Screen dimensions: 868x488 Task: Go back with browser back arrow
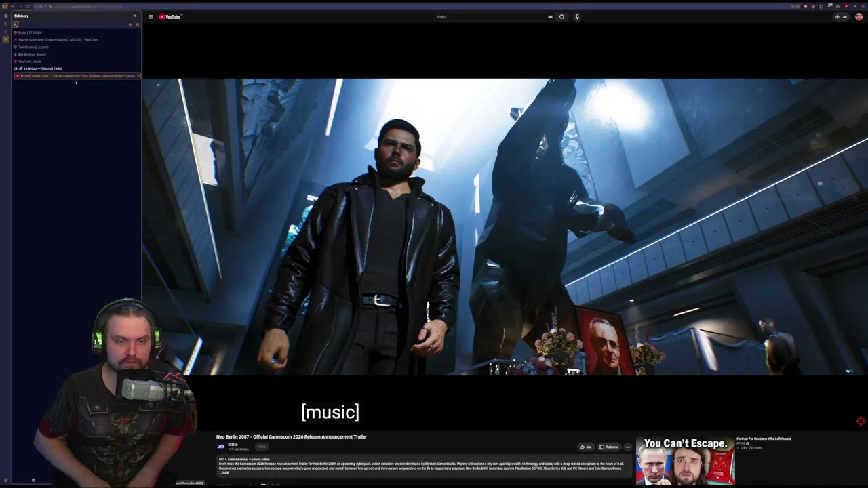[12, 6]
